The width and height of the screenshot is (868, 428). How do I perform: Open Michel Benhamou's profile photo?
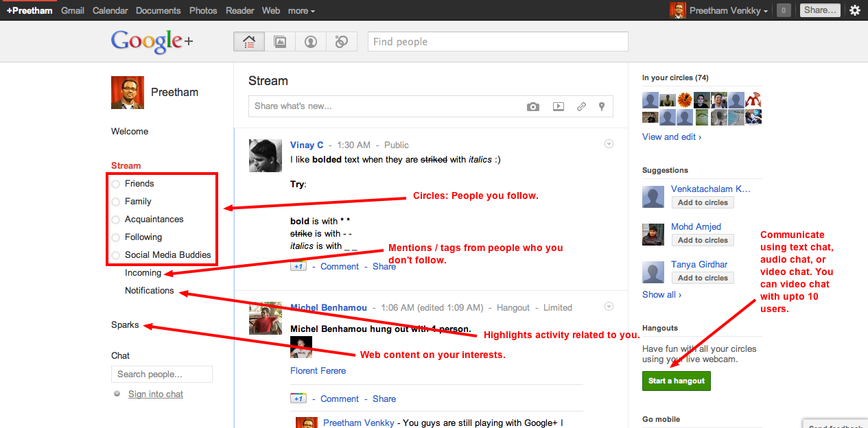[266, 318]
